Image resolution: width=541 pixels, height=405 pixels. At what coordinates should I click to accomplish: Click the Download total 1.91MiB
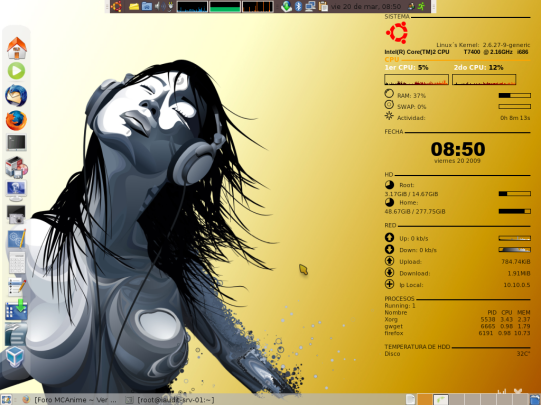[x=519, y=273]
